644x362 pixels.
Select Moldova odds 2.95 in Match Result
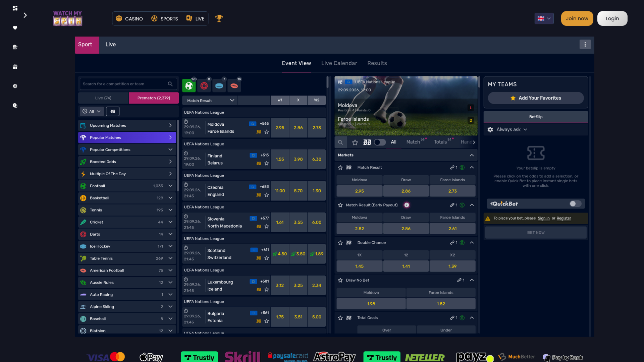pos(359,191)
